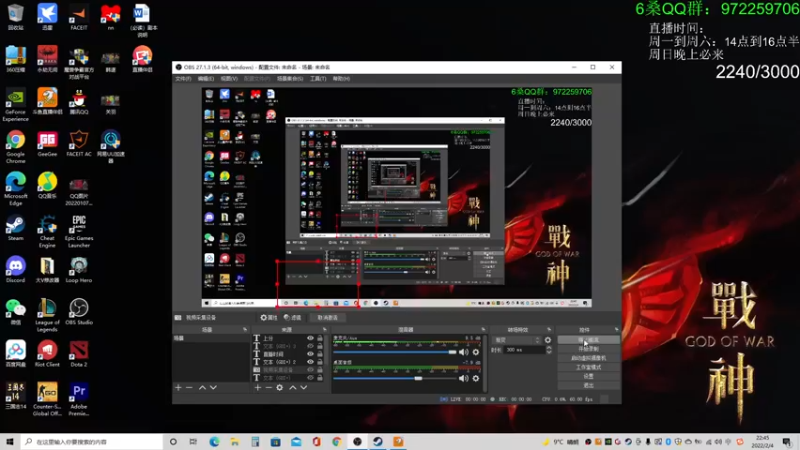Open Microsoft Edge from the taskbar
Image resolution: width=800 pixels, height=450 pixels.
[214, 442]
